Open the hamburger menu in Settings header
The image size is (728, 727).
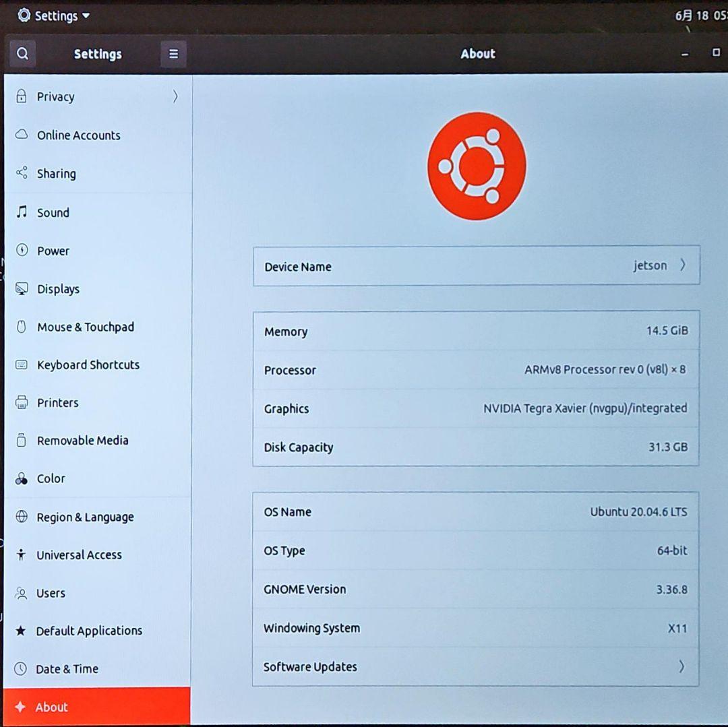tap(173, 54)
